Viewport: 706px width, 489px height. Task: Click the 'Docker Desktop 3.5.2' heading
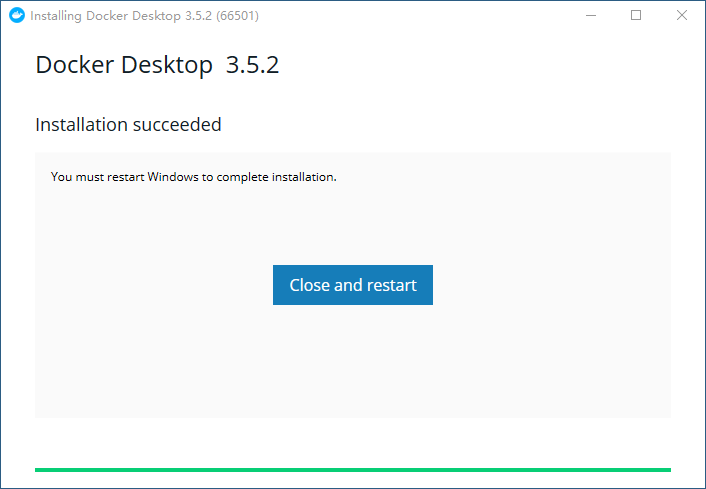click(157, 65)
